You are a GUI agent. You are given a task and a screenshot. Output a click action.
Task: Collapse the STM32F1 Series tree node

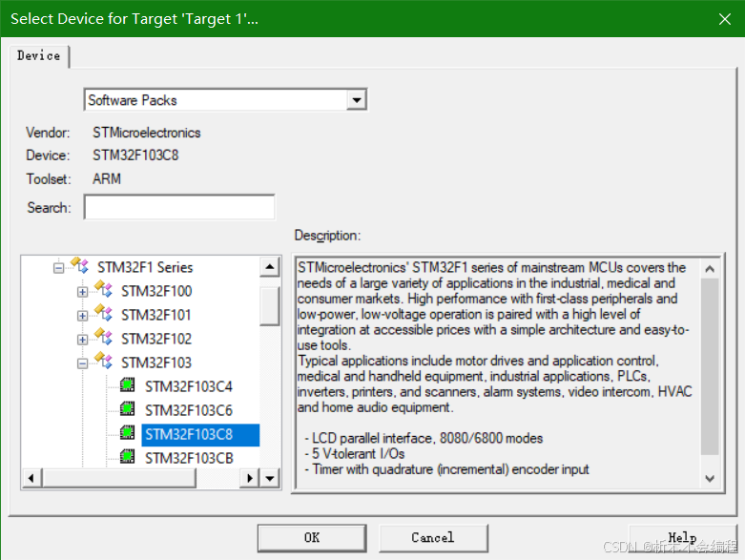coord(58,268)
